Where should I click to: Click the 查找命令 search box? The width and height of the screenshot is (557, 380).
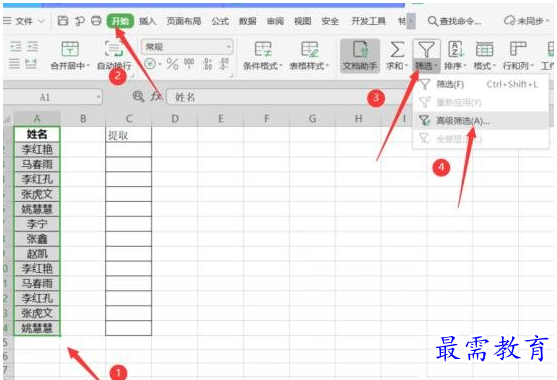click(x=455, y=21)
